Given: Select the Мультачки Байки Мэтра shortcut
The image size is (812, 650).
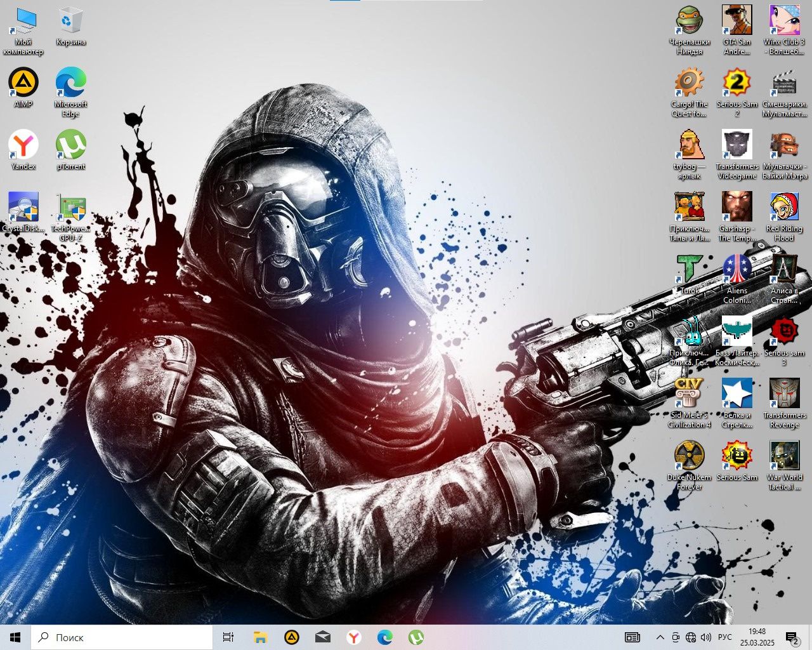Looking at the screenshot, I should point(783,156).
